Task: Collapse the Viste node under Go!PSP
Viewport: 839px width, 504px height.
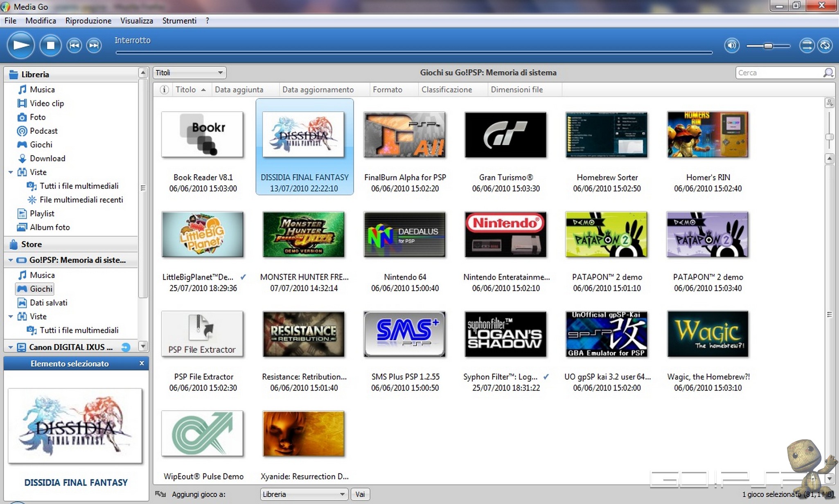Action: [x=11, y=317]
